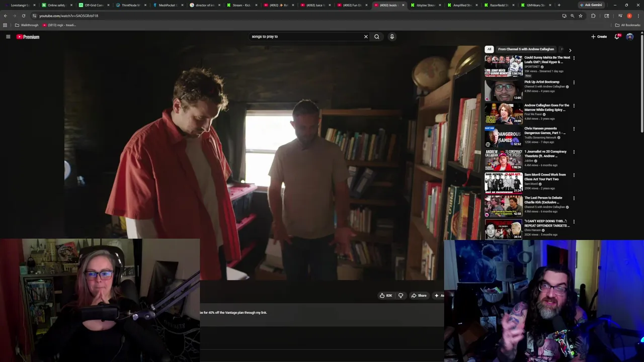Image resolution: width=644 pixels, height=362 pixels.
Task: Dislike the video with thumbs down
Action: point(400,296)
